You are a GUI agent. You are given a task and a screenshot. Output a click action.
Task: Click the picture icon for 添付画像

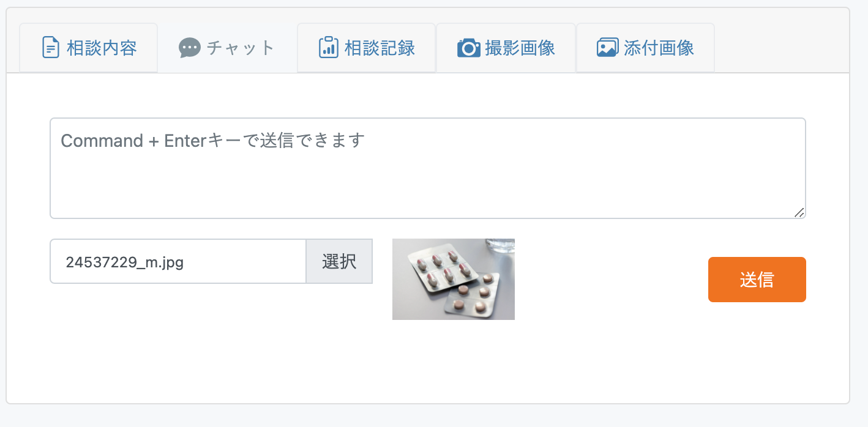[607, 48]
